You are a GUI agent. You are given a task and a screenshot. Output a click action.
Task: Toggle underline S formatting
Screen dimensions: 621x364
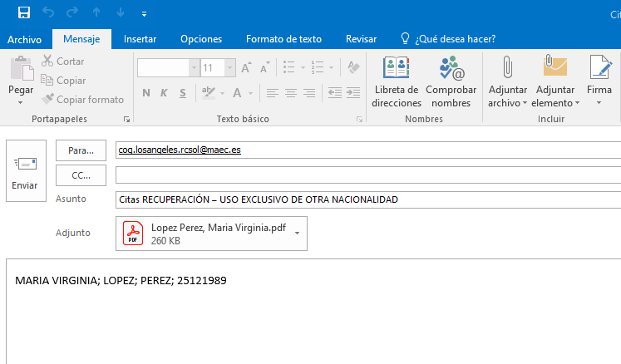[183, 93]
